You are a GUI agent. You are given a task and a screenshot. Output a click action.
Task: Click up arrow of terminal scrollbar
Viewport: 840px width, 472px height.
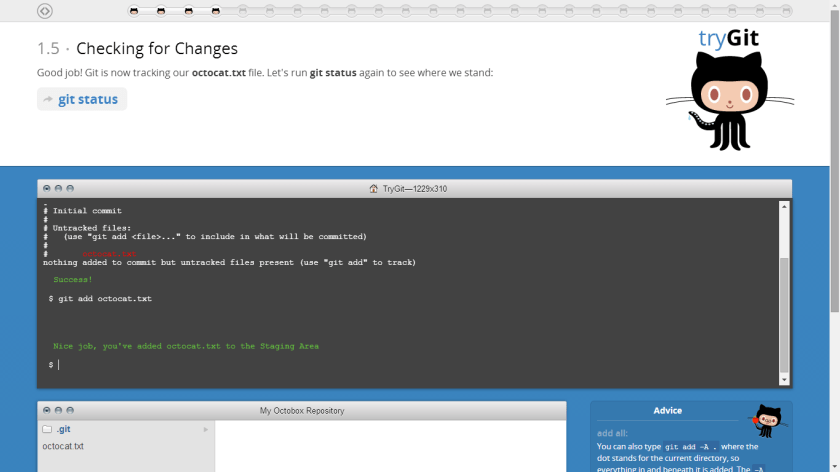784,206
